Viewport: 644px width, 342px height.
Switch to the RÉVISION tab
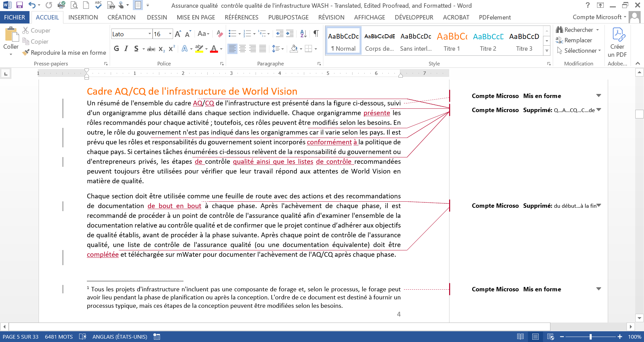click(x=331, y=17)
